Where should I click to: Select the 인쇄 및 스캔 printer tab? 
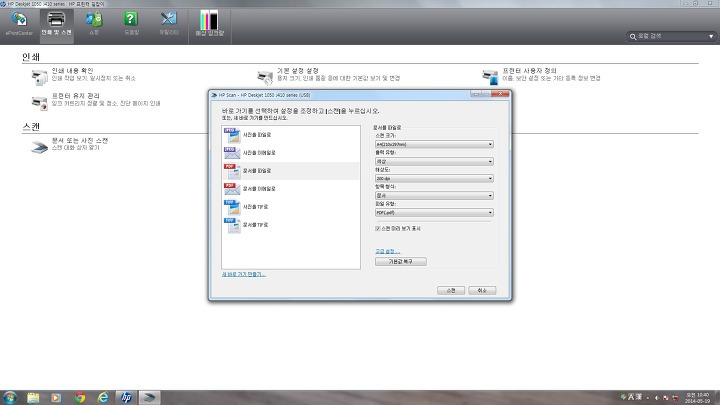click(x=56, y=25)
